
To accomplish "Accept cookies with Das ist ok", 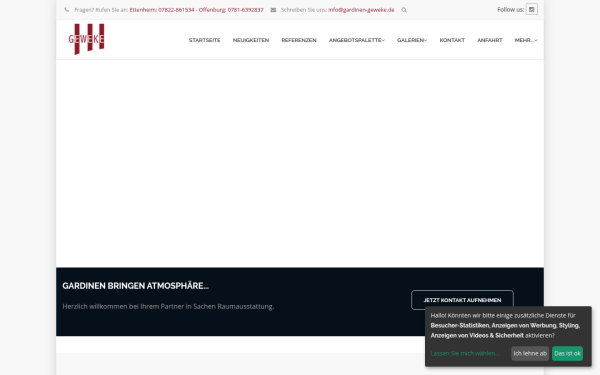I will [x=567, y=354].
